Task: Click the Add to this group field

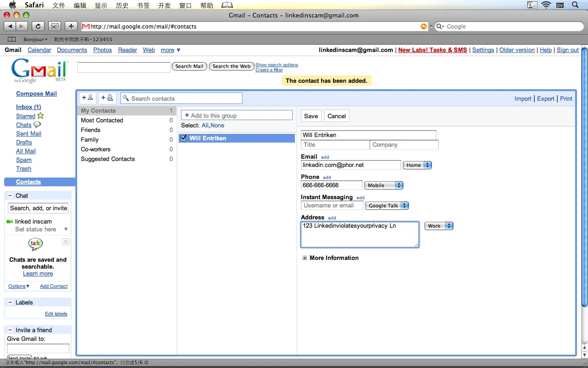Action: [237, 115]
